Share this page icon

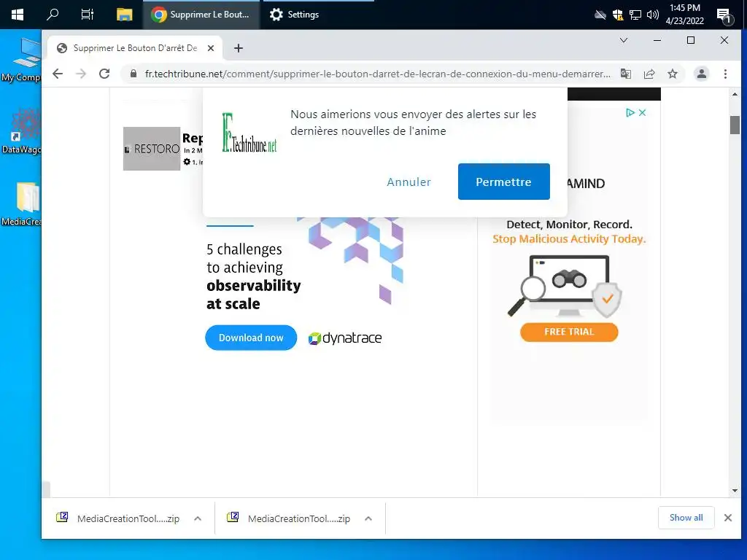[649, 74]
